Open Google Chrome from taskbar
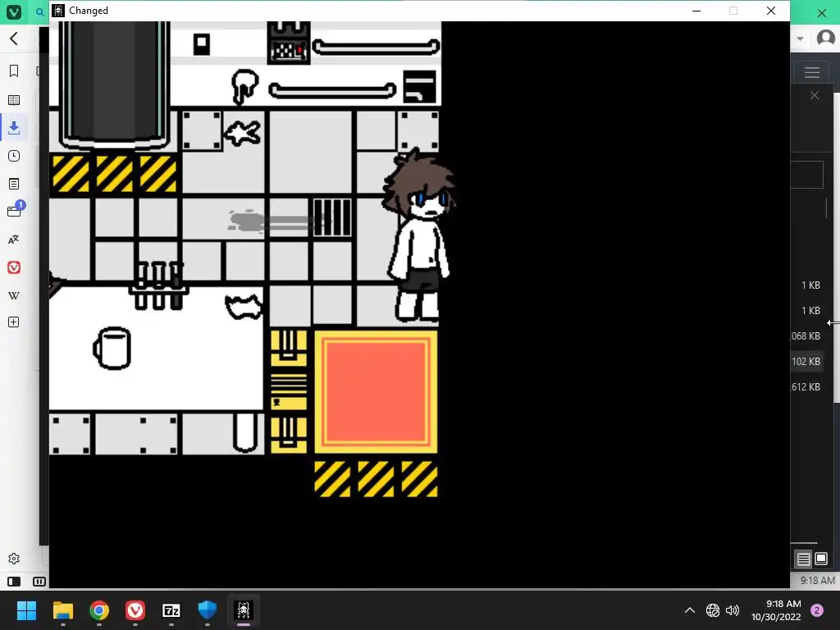840x630 pixels. pos(99,610)
